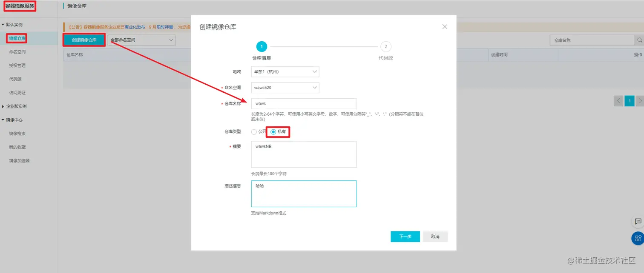Click the 支持Markdown格式 hint text

coord(269,213)
